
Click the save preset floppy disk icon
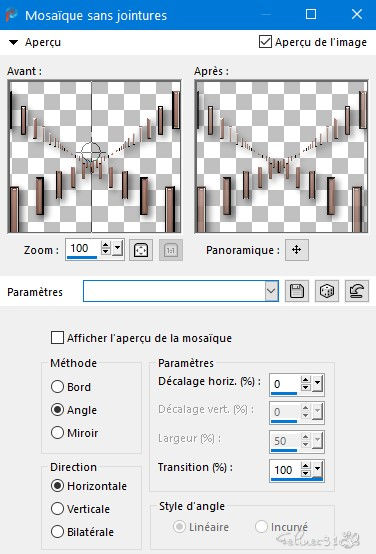pyautogui.click(x=297, y=291)
